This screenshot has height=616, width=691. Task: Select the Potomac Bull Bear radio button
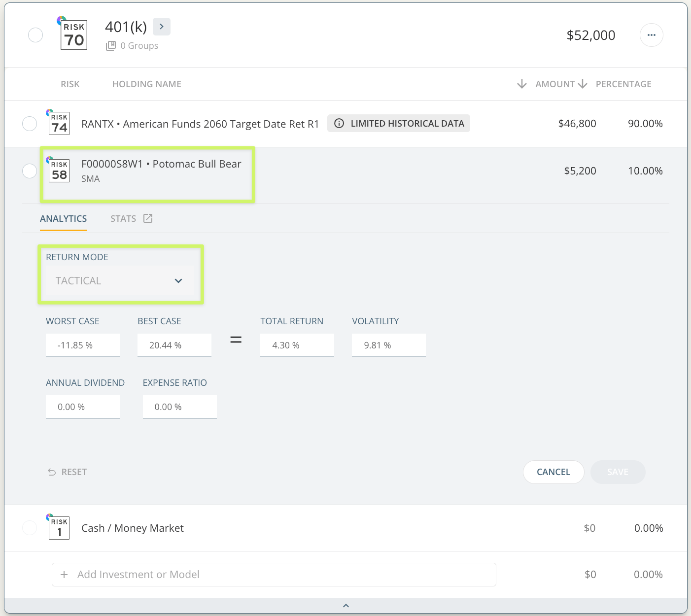[30, 171]
